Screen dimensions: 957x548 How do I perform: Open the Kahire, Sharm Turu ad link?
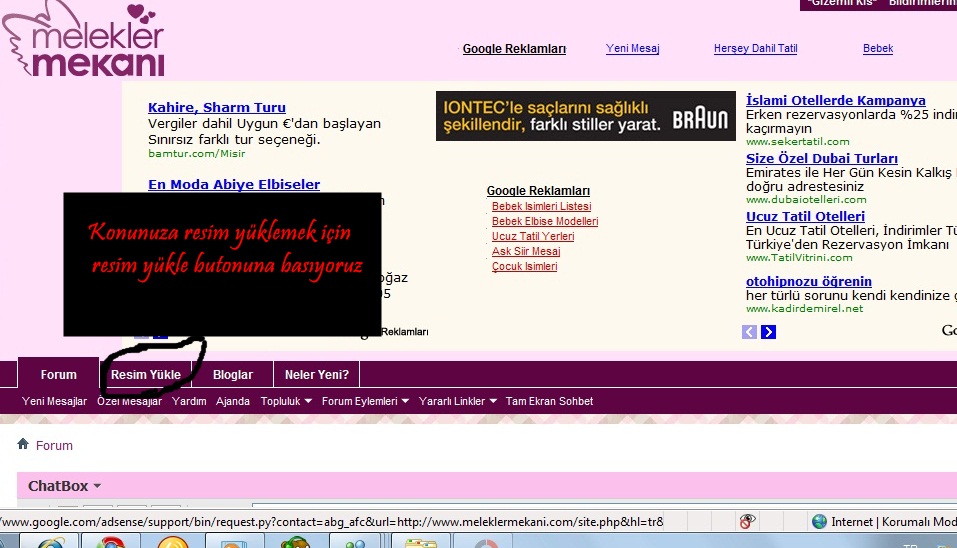pyautogui.click(x=217, y=107)
